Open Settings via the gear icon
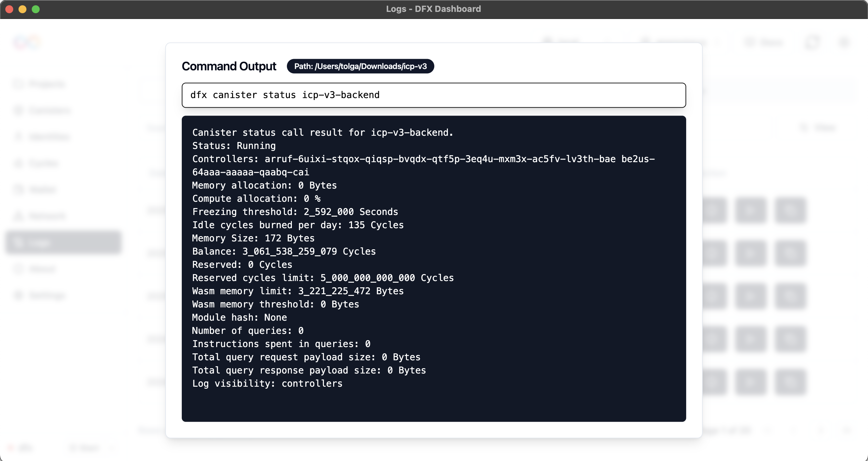Screen dimensions: 868x461 point(19,295)
